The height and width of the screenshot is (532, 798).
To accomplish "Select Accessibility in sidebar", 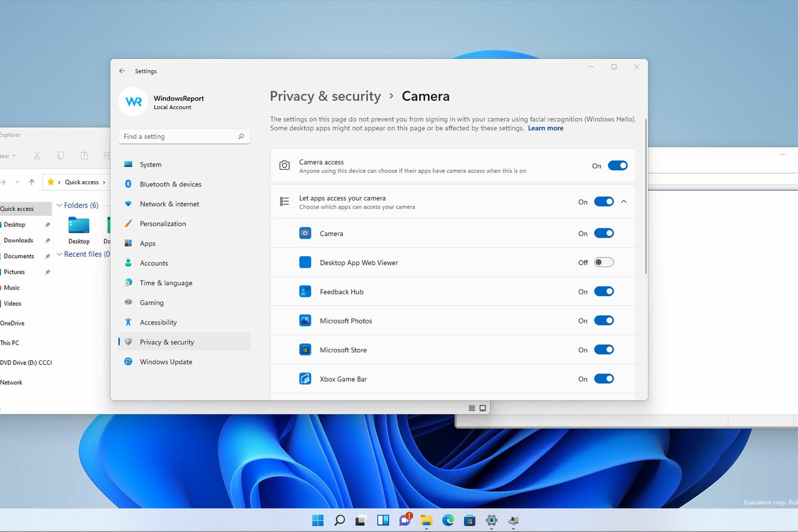I will click(184, 322).
